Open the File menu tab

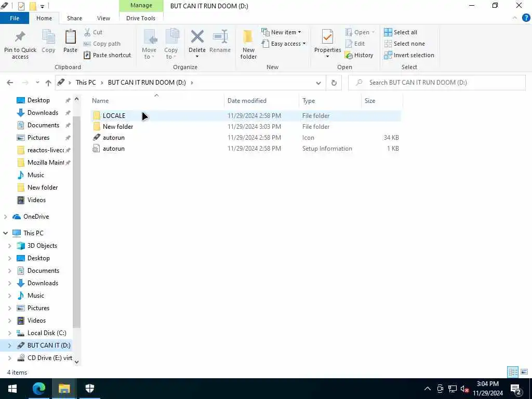click(15, 18)
